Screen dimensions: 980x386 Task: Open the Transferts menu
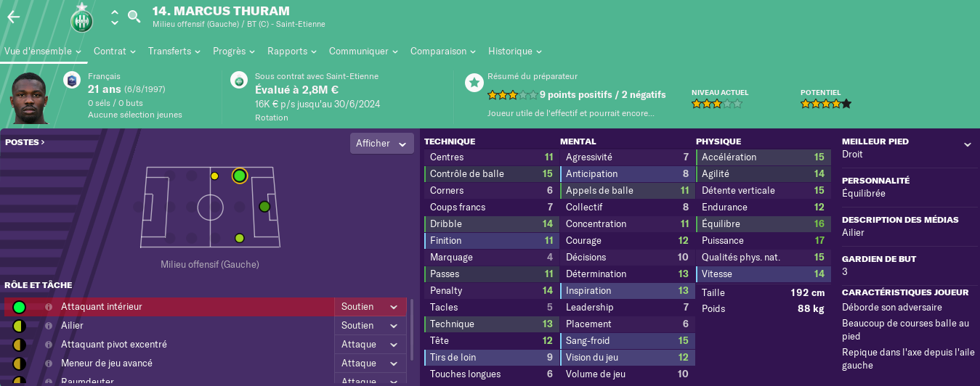tap(174, 52)
